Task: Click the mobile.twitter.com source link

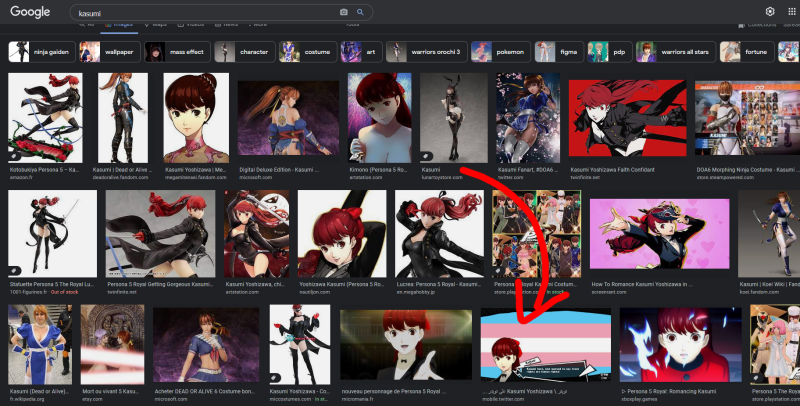Action: pos(505,399)
